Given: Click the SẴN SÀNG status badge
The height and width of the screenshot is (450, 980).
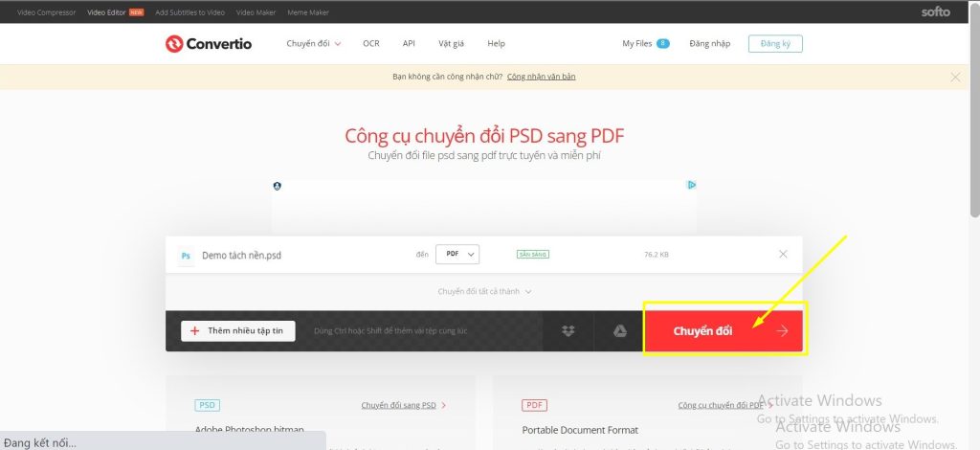Looking at the screenshot, I should (533, 255).
